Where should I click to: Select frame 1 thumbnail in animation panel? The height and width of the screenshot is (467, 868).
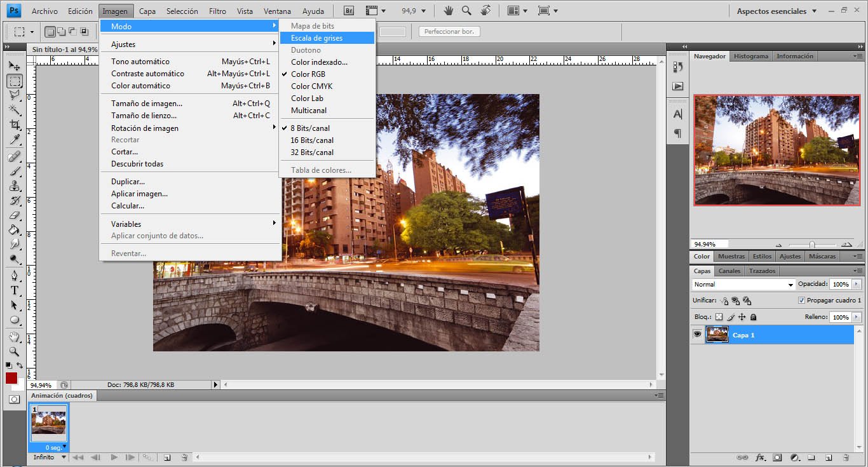(x=48, y=423)
